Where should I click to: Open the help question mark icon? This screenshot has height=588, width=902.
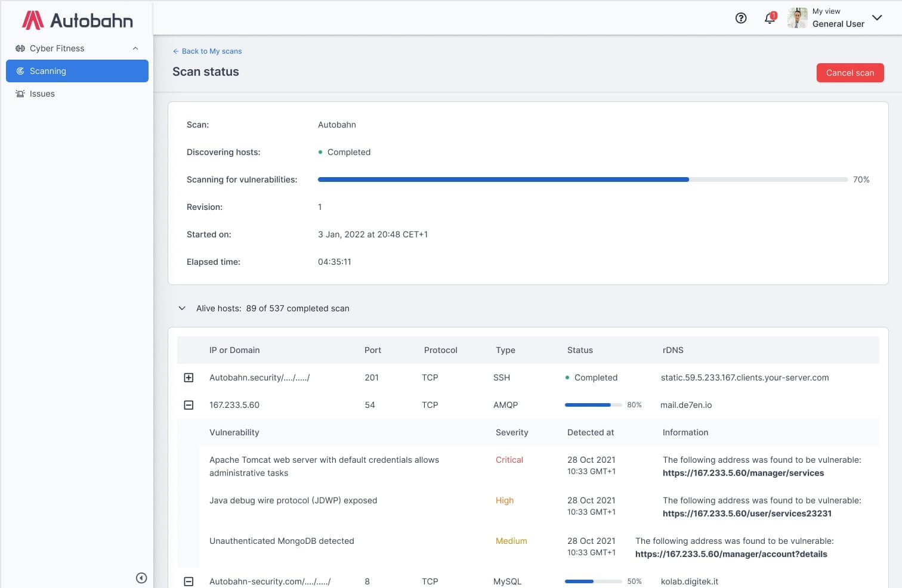pyautogui.click(x=741, y=18)
